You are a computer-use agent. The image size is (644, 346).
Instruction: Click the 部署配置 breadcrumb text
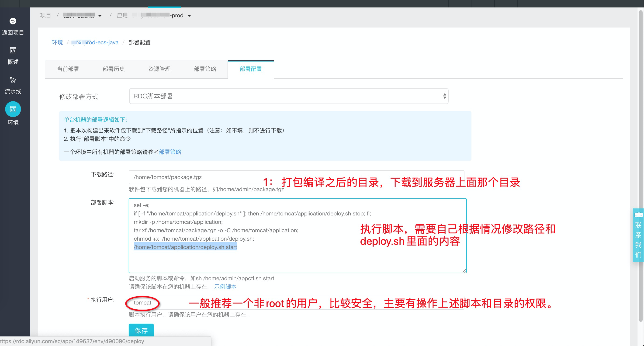[x=139, y=42]
